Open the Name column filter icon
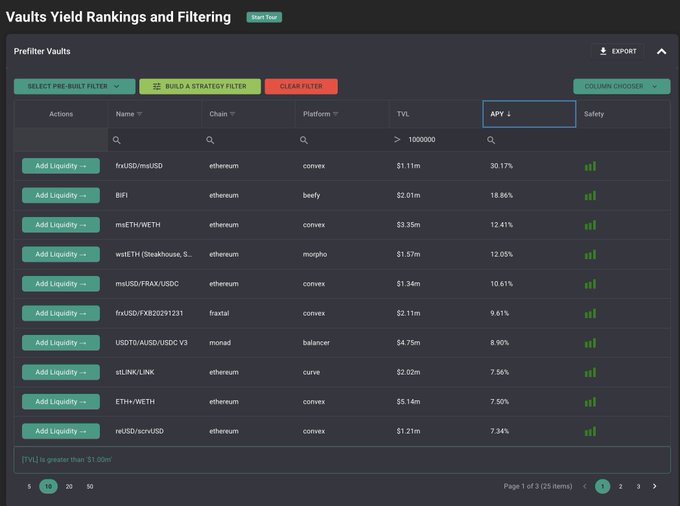680x506 pixels. 139,114
